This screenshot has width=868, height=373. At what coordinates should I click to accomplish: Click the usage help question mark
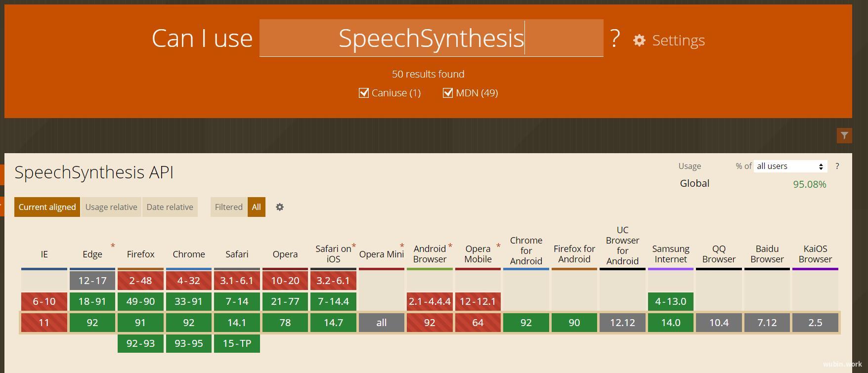[x=837, y=166]
